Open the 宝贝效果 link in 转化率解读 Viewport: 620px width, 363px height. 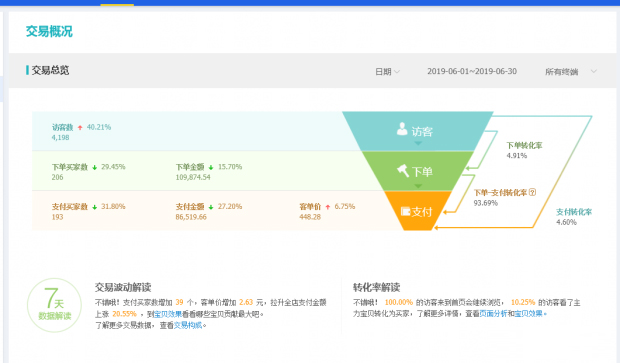528,314
